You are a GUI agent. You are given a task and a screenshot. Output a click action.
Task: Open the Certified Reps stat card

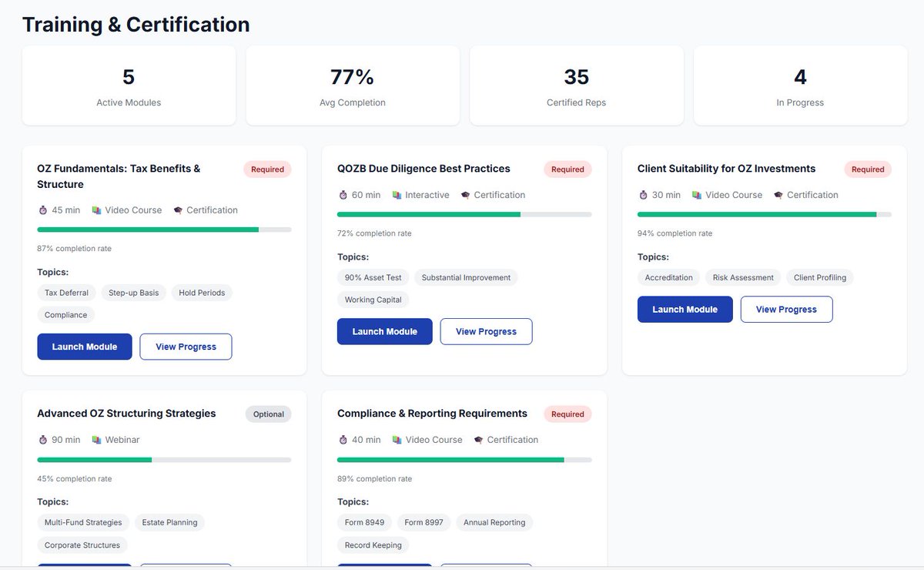click(x=577, y=85)
